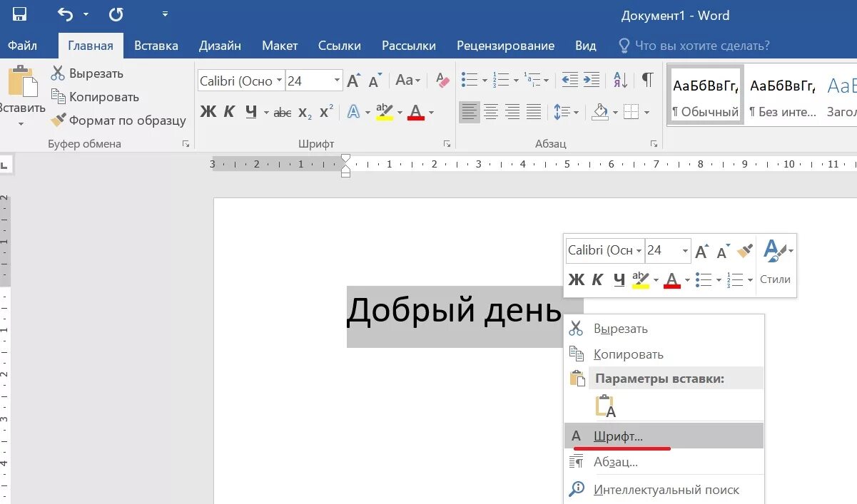Decrease paragraph indent in the ribbon
The image size is (857, 504).
569,79
